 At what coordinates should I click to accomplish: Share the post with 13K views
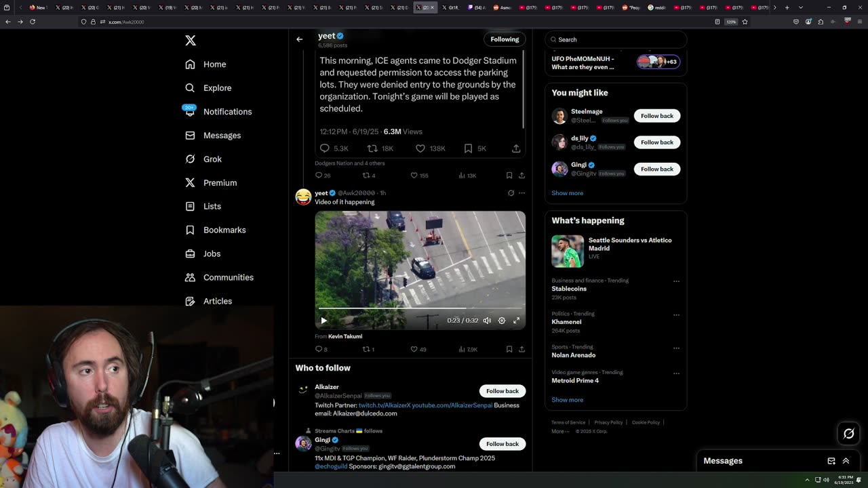[521, 176]
